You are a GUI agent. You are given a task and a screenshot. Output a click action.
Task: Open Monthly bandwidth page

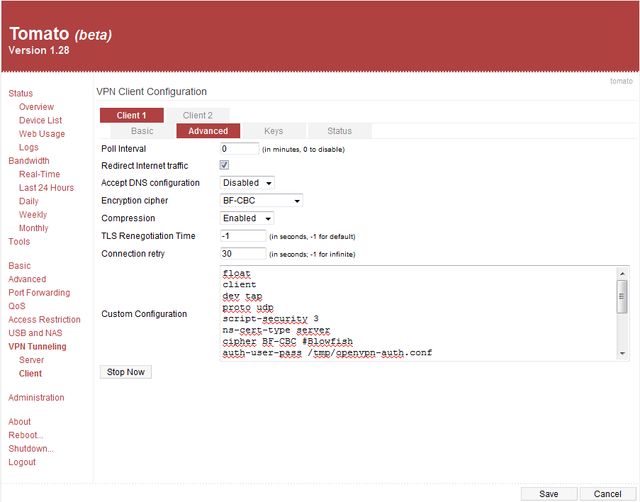[x=33, y=228]
